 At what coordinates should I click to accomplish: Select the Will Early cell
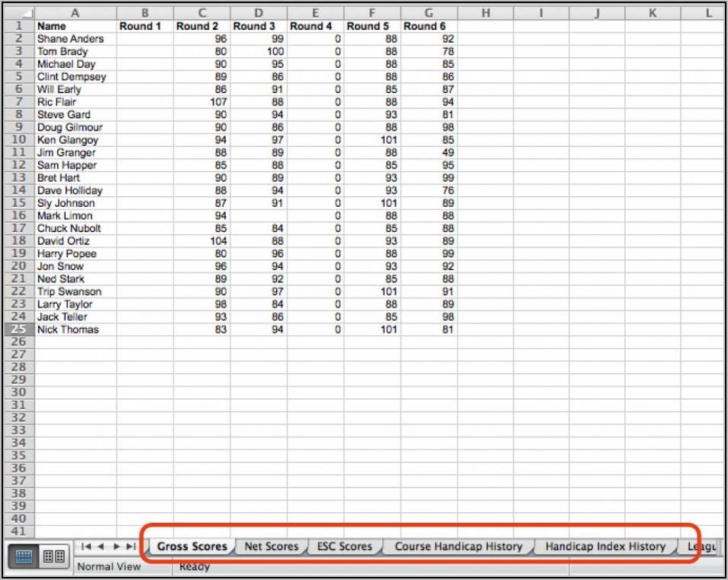[x=76, y=89]
